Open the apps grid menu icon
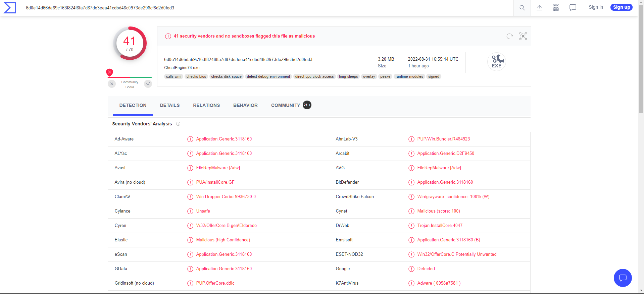644x294 pixels. [x=556, y=8]
